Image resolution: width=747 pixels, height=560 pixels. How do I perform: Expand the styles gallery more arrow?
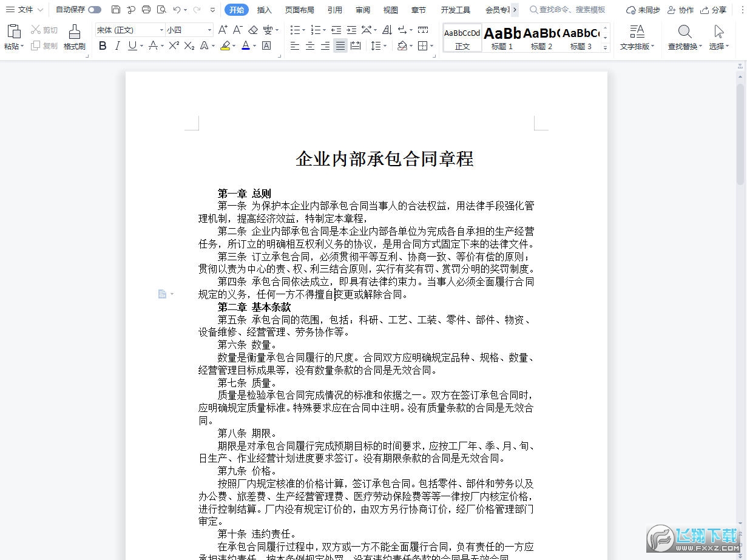click(x=605, y=47)
